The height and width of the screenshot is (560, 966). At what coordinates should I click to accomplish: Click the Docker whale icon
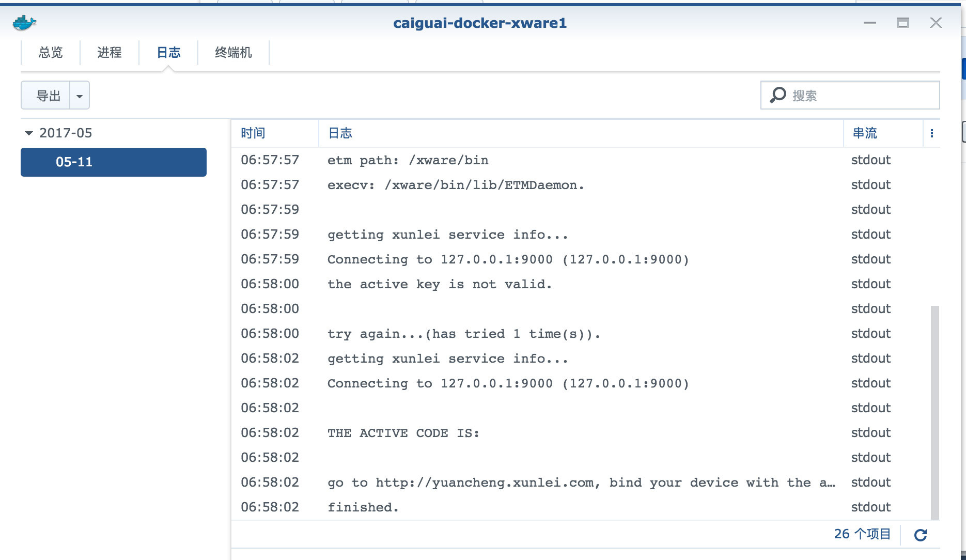24,23
